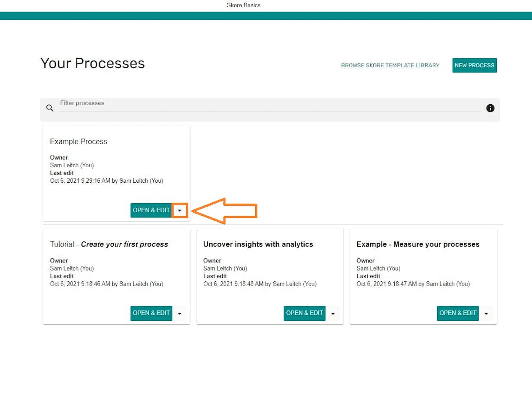Open & edit Example Process
Screen dimensions: 532x395
(x=151, y=210)
